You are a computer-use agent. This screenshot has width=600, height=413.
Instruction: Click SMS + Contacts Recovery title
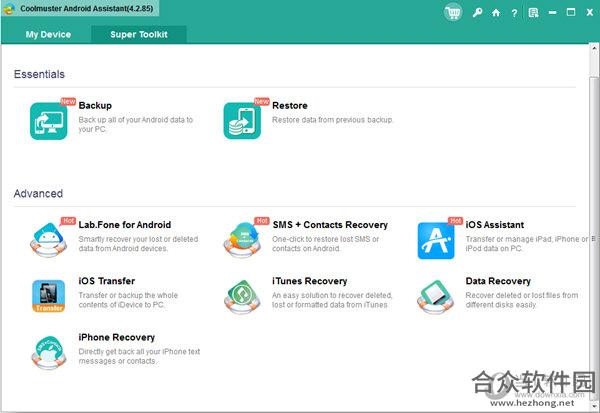[330, 225]
